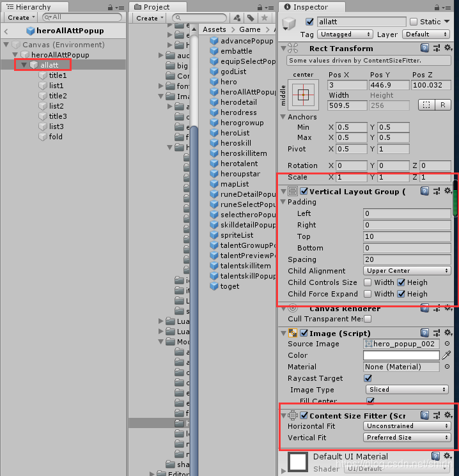Open the Tag Untagged dropdown

click(x=345, y=35)
